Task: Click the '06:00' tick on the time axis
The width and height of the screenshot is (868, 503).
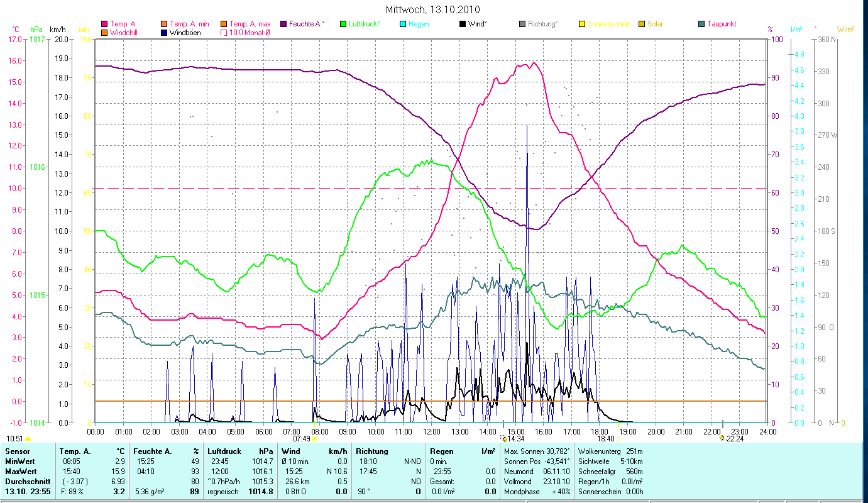Action: point(263,431)
